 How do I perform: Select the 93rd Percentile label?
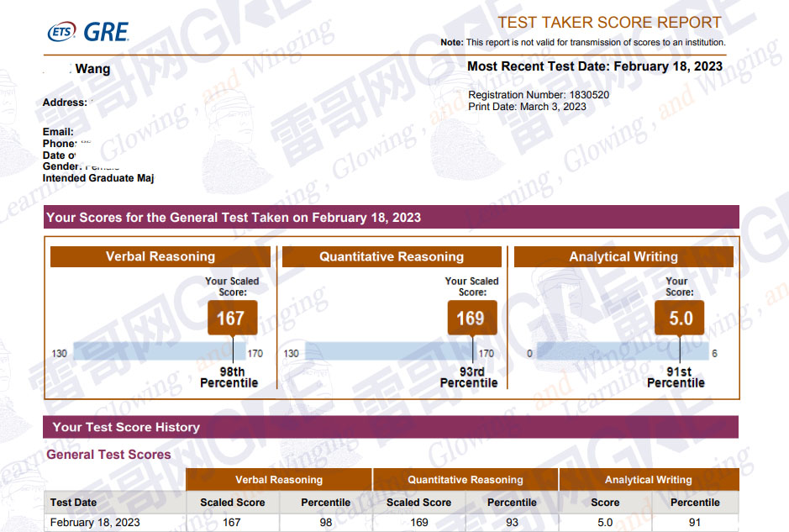pos(469,377)
